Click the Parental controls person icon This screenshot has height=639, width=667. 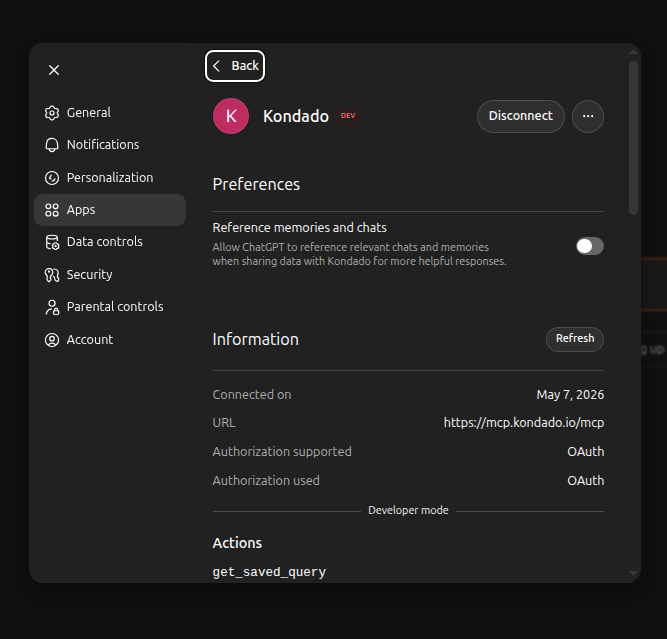[x=52, y=307]
